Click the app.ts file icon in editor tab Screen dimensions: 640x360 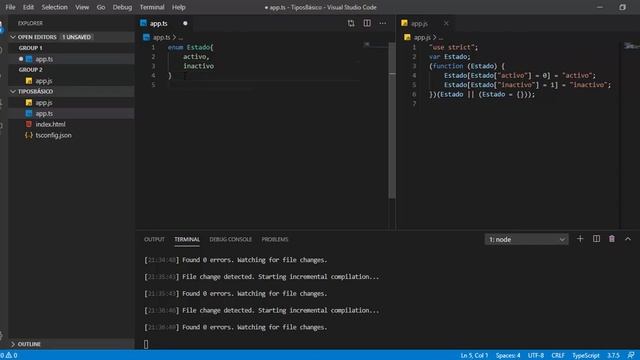pyautogui.click(x=143, y=23)
